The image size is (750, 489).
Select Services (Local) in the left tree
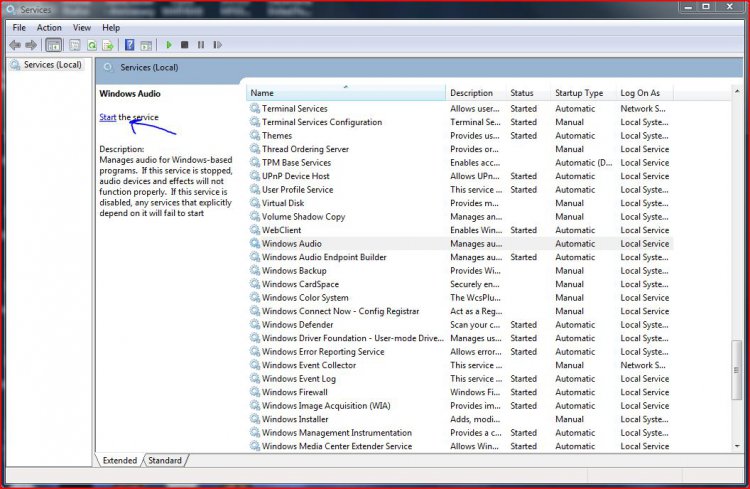(47, 65)
